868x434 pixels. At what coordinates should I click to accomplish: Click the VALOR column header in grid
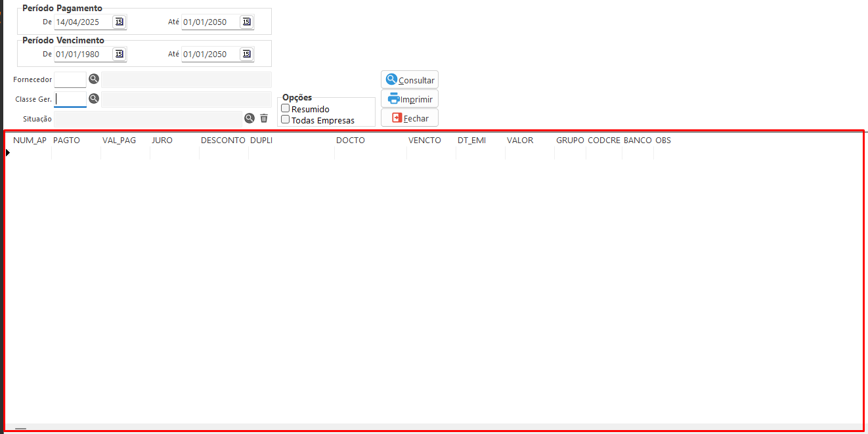pos(520,141)
